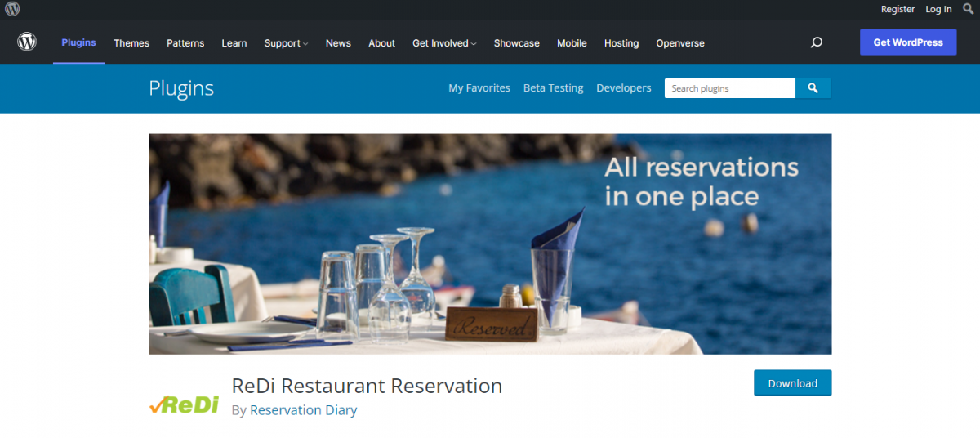Open the Openverse menu item
This screenshot has height=438, width=980.
tap(680, 43)
